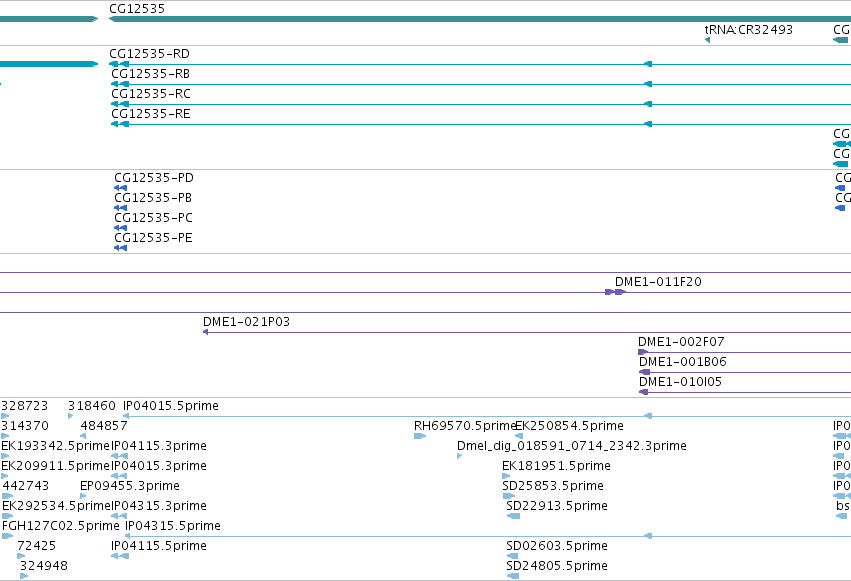Select EST 484857 label
This screenshot has height=581, width=851.
click(x=104, y=426)
